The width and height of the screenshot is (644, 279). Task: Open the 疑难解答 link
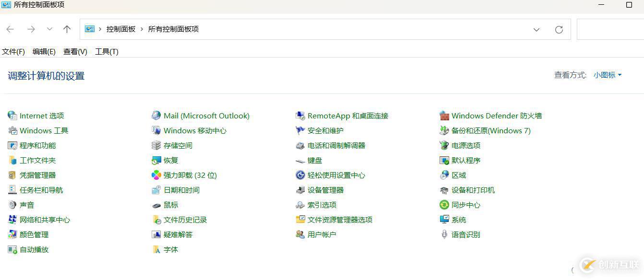click(x=178, y=234)
